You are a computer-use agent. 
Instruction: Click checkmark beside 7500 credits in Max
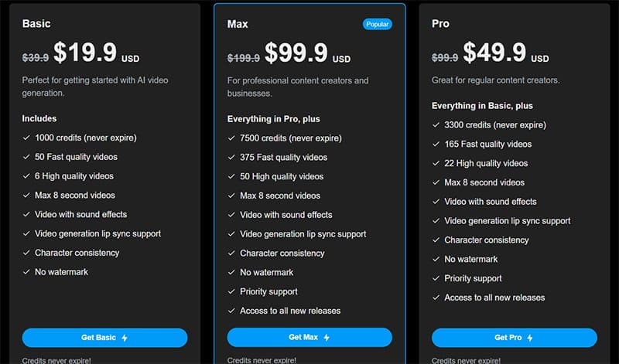231,138
